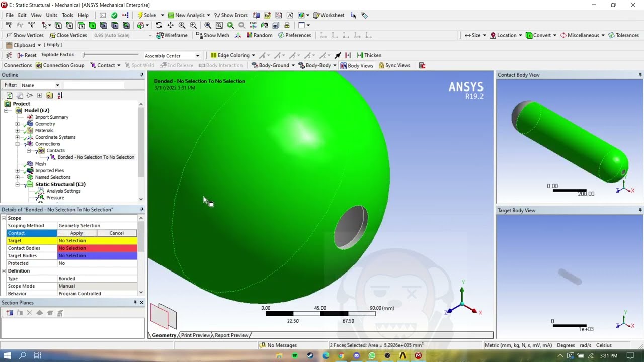This screenshot has height=362, width=644.
Task: Activate the Zoom tool
Action: (x=182, y=25)
